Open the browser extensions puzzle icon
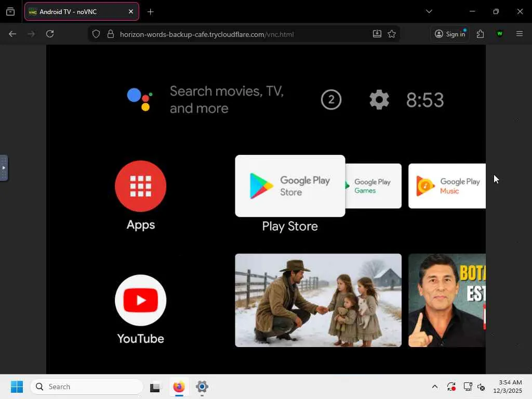Image resolution: width=532 pixels, height=399 pixels. point(480,34)
